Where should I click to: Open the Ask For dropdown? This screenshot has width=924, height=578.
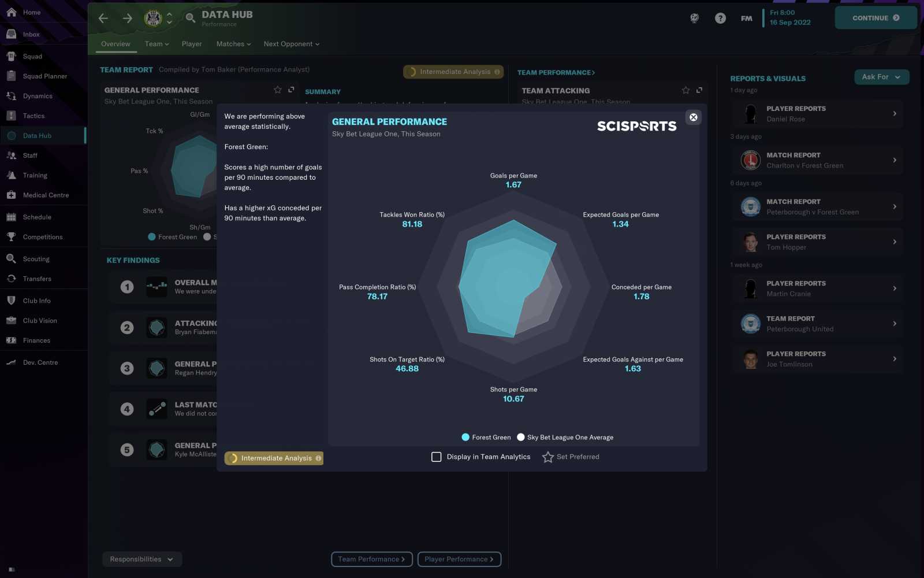(881, 77)
